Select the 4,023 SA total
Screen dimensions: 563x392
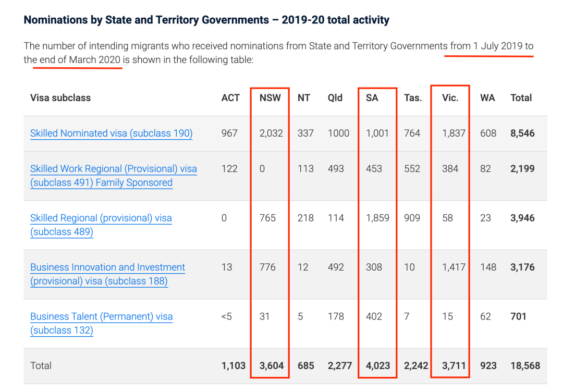378,365
